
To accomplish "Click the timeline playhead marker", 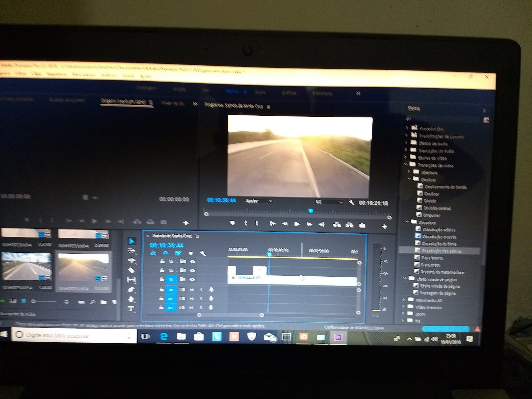I will click(x=269, y=254).
